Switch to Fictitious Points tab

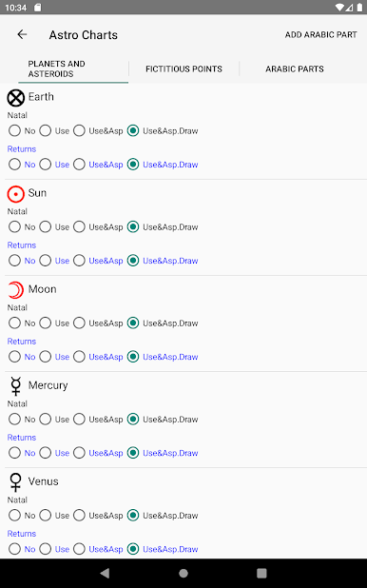point(183,69)
